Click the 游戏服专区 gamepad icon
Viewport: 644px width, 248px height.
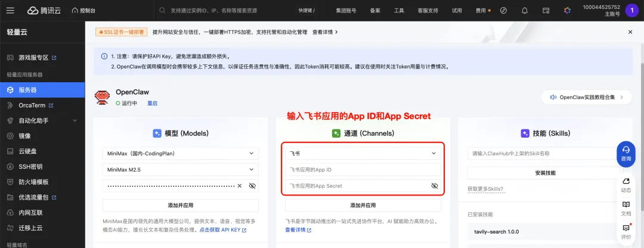pos(10,57)
